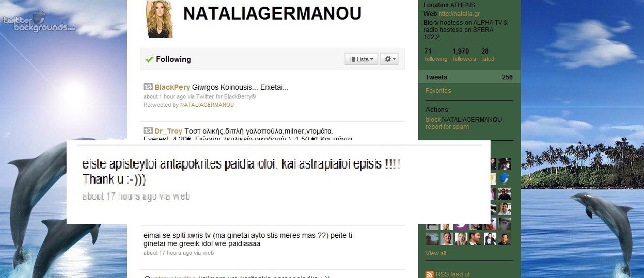Viewport: 644px width, 278px height.
Task: Click 'report for spam' under Actions
Action: pyautogui.click(x=447, y=127)
